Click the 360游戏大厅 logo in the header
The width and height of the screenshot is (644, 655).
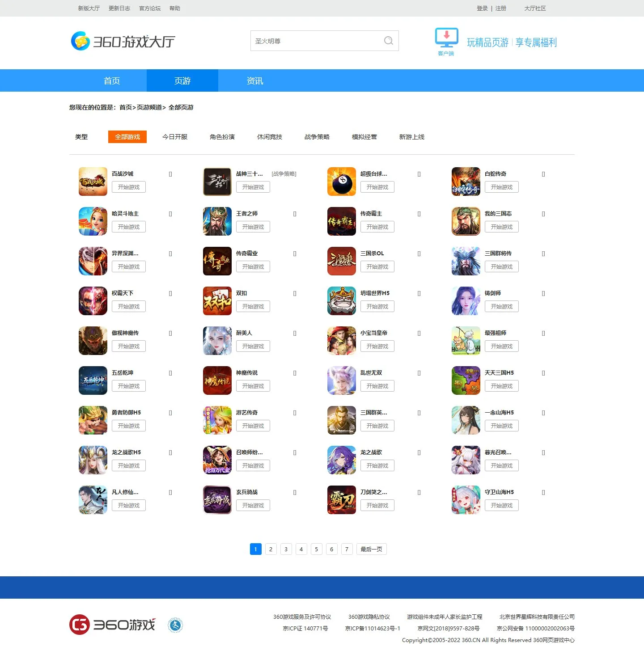coord(123,41)
